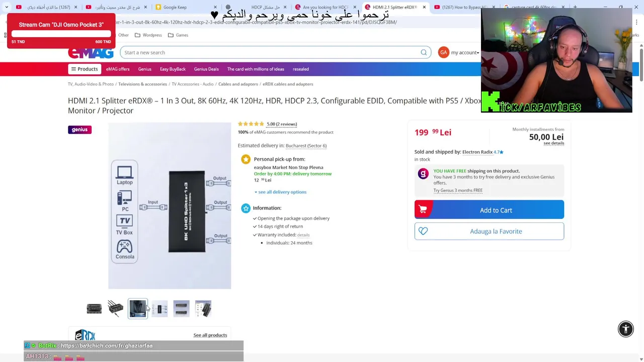Click the cart icon on Add to Cart
Image resolution: width=644 pixels, height=362 pixels.
point(423,210)
